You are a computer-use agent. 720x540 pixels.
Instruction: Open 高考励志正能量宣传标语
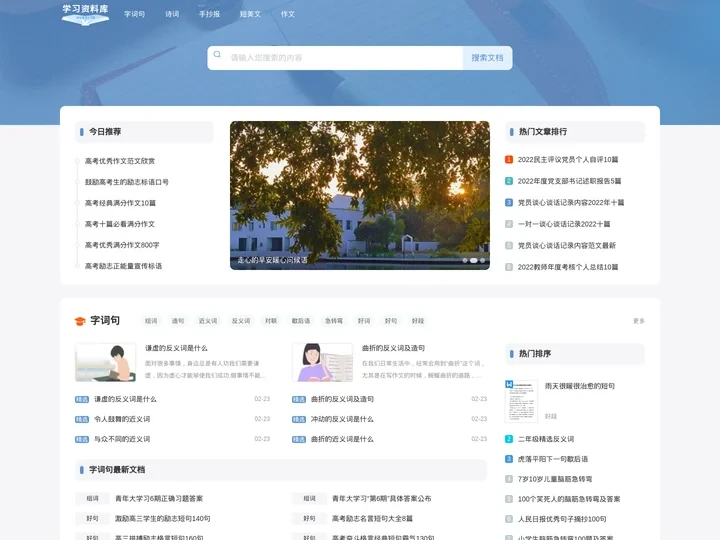click(x=124, y=266)
